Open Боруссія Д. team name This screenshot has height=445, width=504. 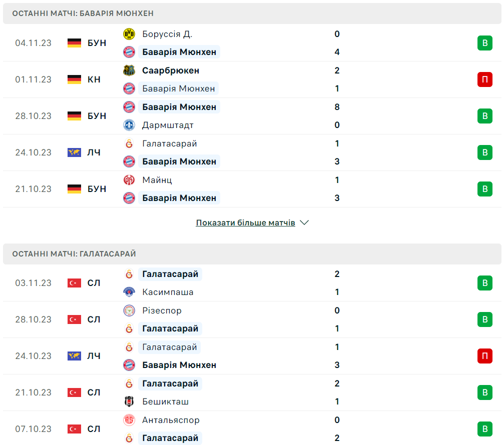[x=167, y=34]
